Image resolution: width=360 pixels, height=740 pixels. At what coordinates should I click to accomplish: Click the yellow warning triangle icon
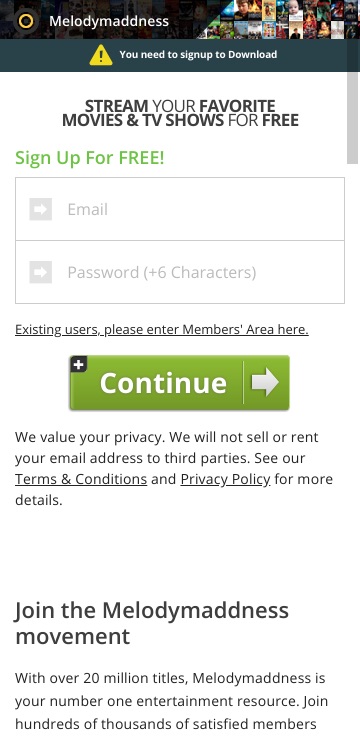point(101,55)
